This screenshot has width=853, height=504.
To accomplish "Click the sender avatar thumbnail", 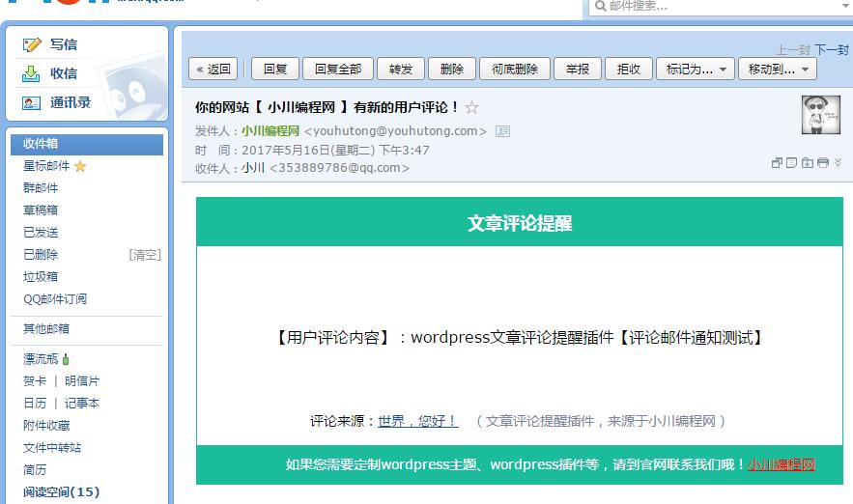I will (x=821, y=115).
